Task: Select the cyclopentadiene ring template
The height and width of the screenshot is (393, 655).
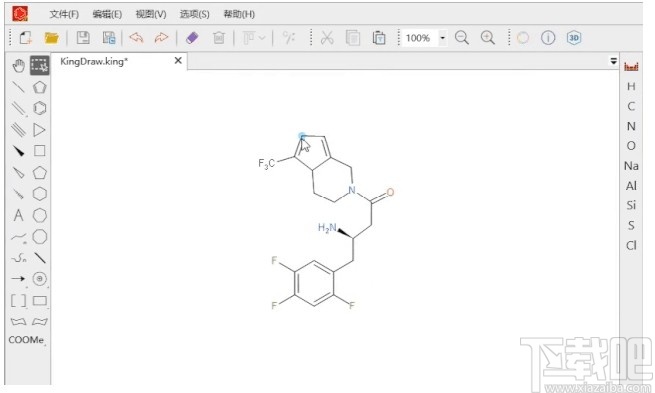Action: (x=40, y=87)
